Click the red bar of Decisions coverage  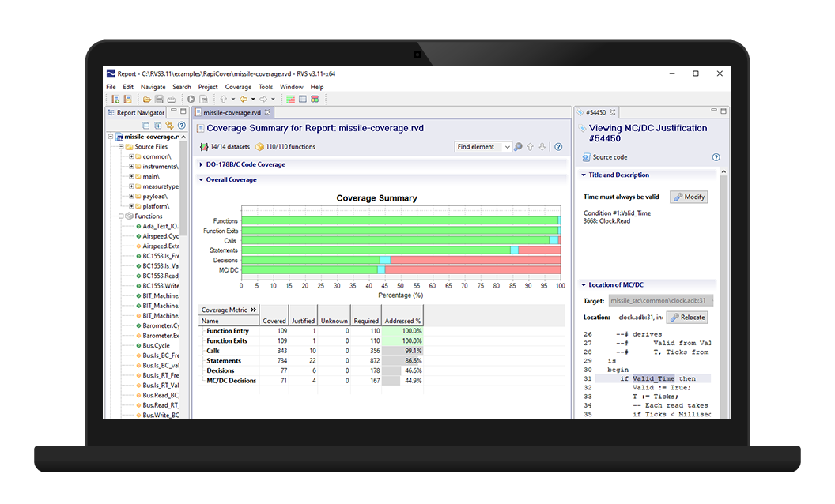475,260
